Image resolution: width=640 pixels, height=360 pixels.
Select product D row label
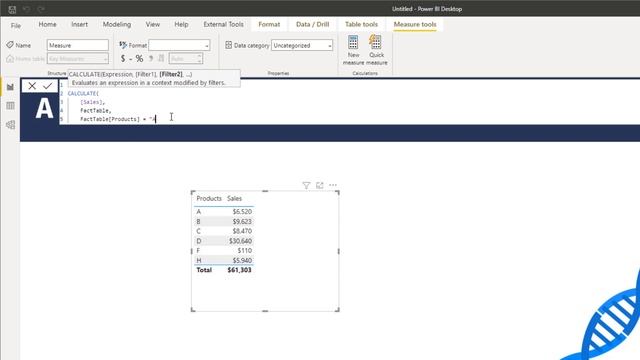click(x=199, y=241)
